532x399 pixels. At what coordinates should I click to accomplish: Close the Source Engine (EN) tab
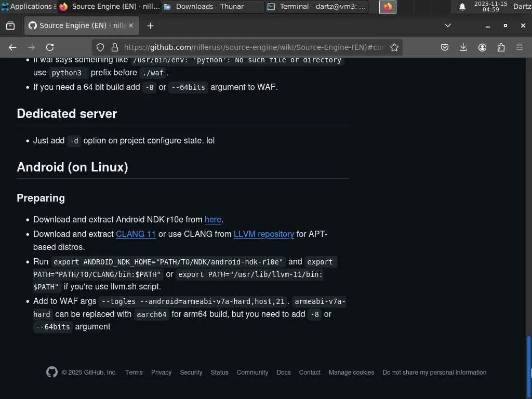pos(131,25)
